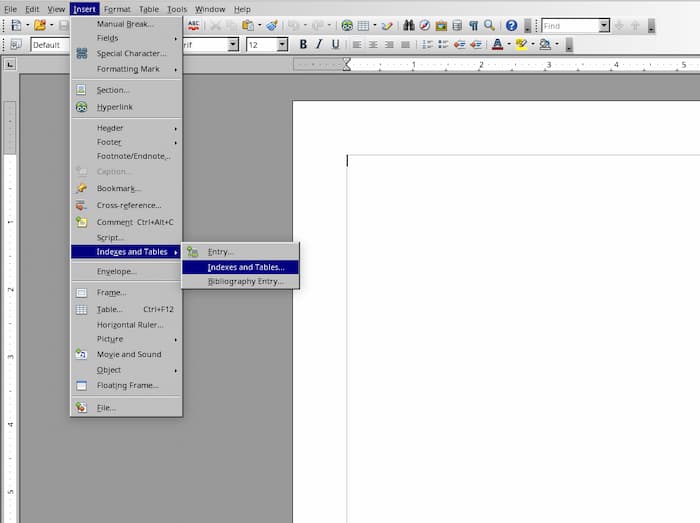Expand the Highlighting color dropdown arrow
The width and height of the screenshot is (700, 523).
click(533, 45)
